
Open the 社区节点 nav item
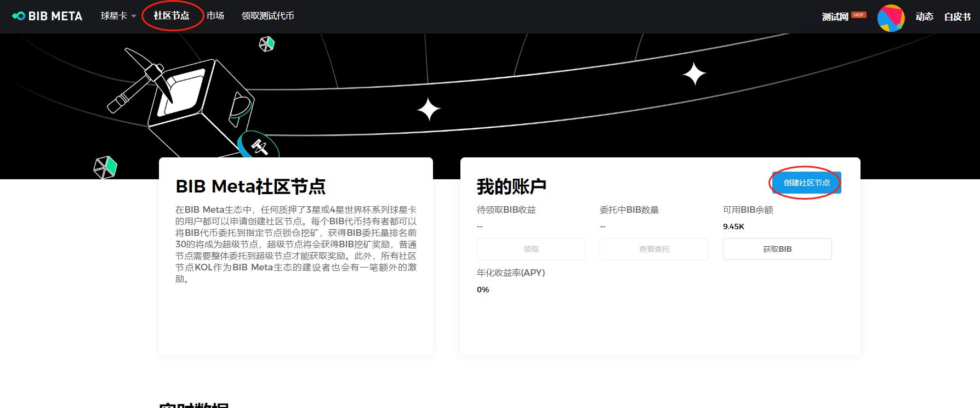coord(172,16)
